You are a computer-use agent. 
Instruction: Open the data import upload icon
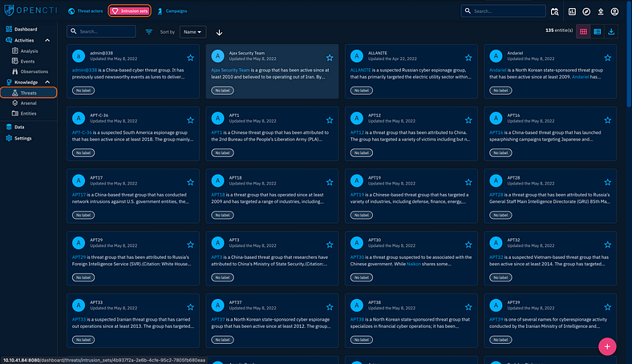(601, 12)
